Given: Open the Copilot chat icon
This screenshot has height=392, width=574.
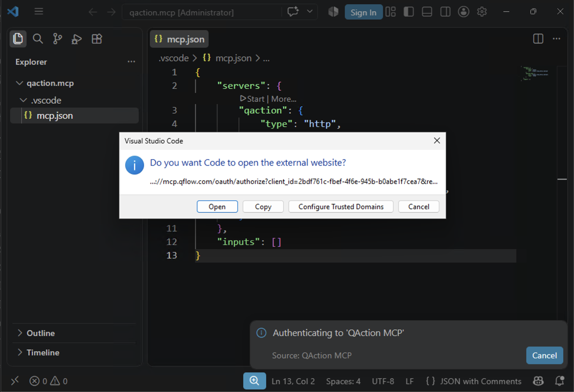Looking at the screenshot, I should click(x=293, y=12).
